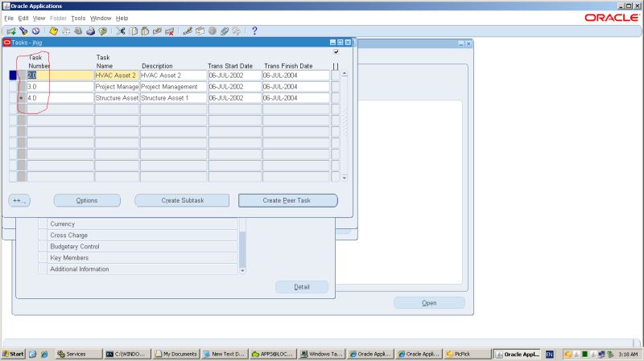The width and height of the screenshot is (644, 361).
Task: Click the Find flashlight icon
Action: coord(23,31)
